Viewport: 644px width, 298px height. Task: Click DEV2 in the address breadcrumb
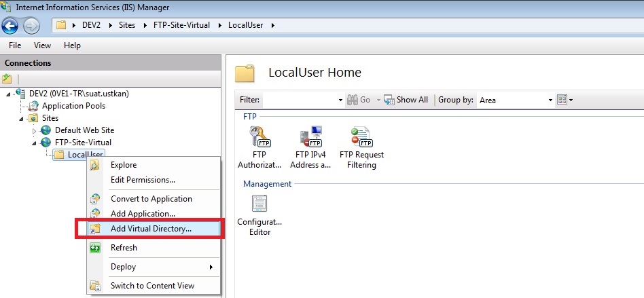pyautogui.click(x=91, y=25)
